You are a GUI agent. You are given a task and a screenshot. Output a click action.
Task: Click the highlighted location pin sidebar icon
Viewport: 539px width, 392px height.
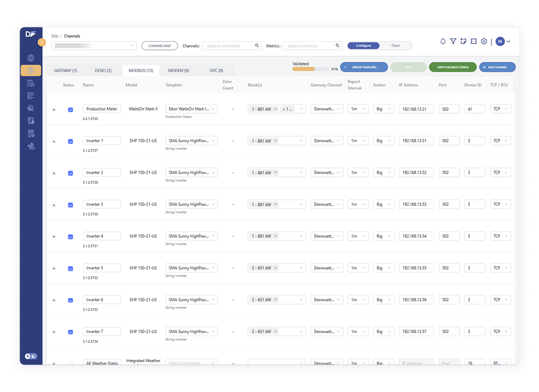(30, 70)
